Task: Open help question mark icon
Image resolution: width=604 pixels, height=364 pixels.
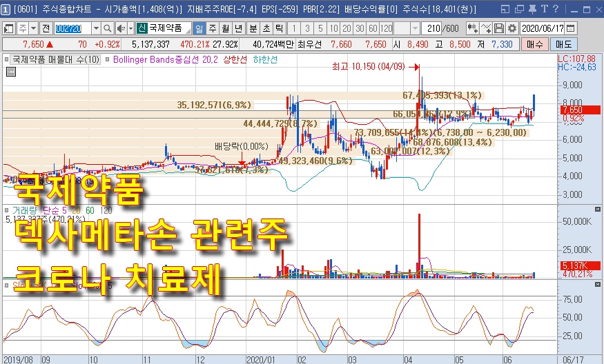Action: (x=556, y=9)
